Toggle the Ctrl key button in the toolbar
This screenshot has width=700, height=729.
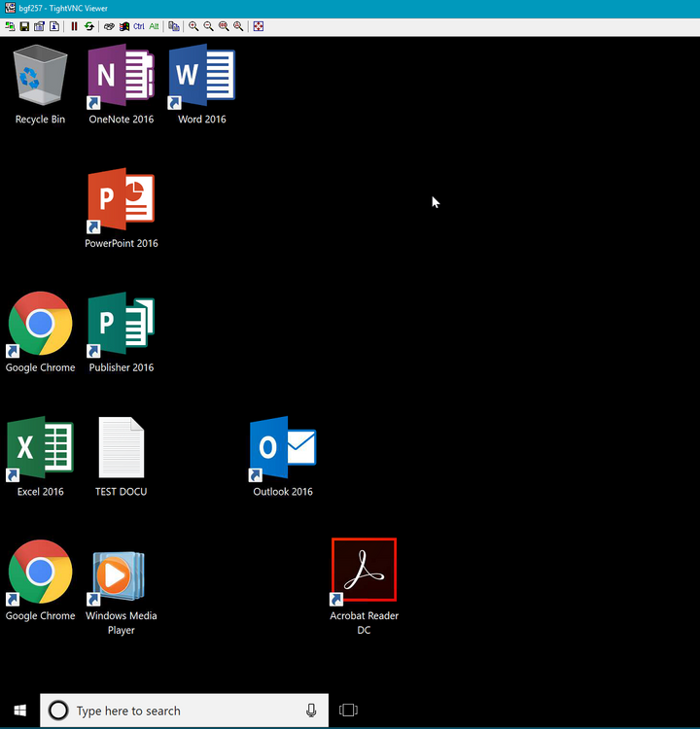click(139, 26)
